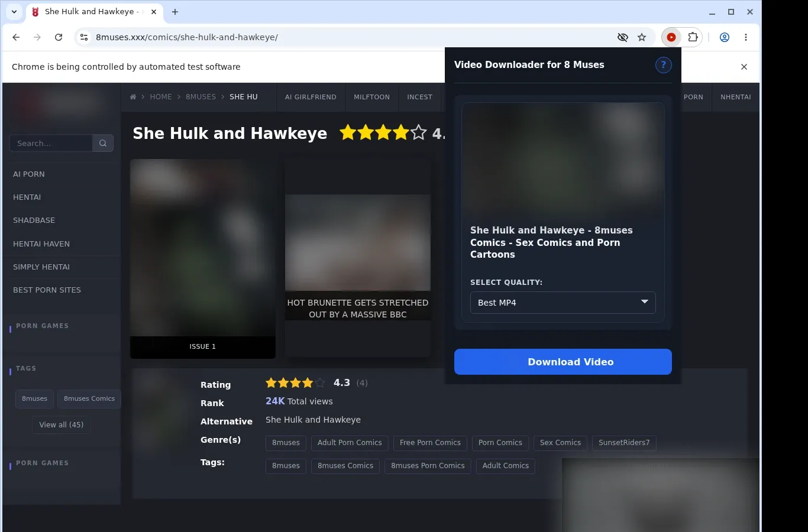Expand the Best MP4 quality dropdown
The height and width of the screenshot is (532, 808).
tap(563, 303)
